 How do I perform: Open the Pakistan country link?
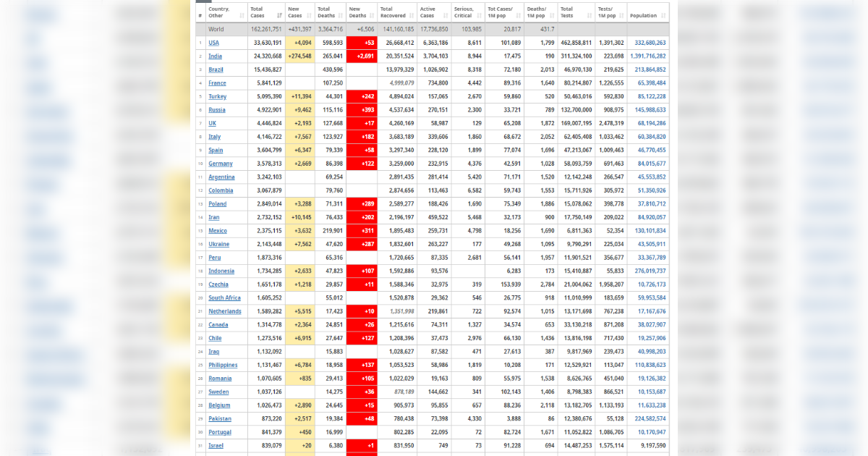[220, 418]
